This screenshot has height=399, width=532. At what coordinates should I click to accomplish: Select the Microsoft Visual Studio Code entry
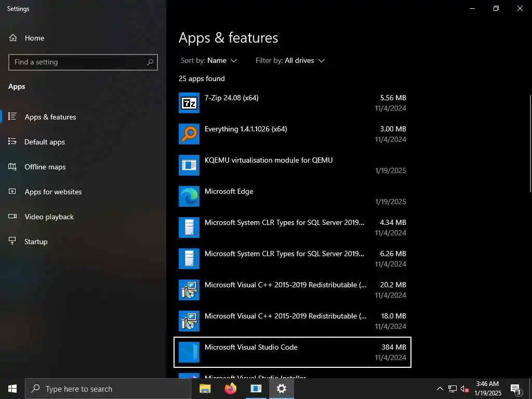[x=292, y=352]
